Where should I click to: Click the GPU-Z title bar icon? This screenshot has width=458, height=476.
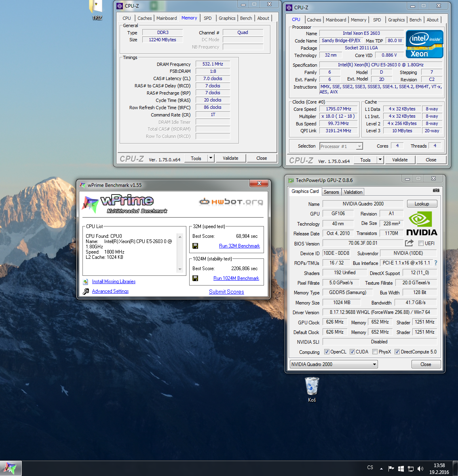291,180
